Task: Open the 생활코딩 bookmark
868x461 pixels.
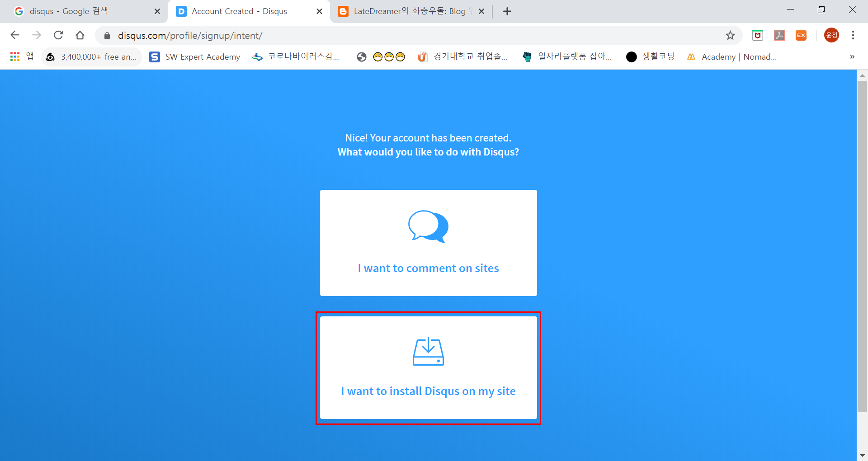Action: pos(651,56)
